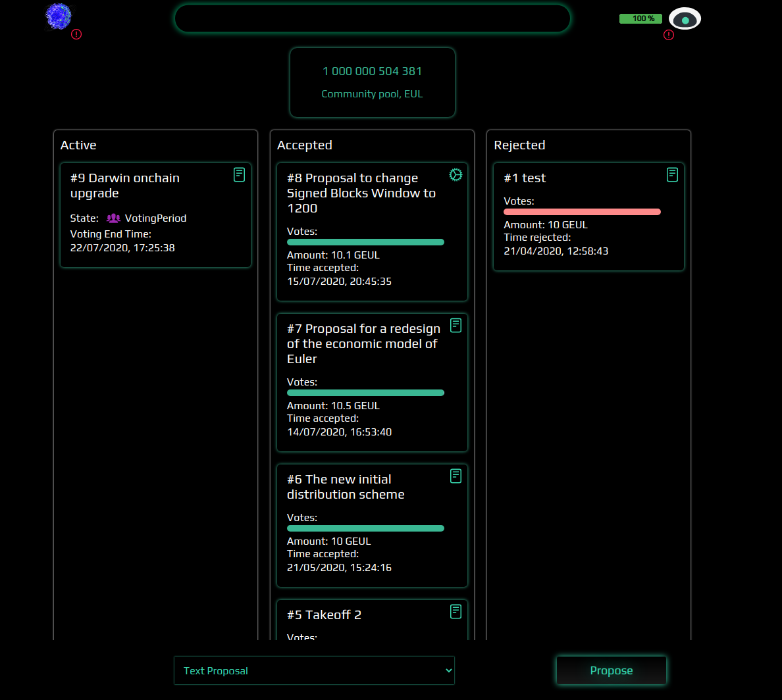Click the document icon on the #7 proposal card
The height and width of the screenshot is (700, 782).
[456, 326]
